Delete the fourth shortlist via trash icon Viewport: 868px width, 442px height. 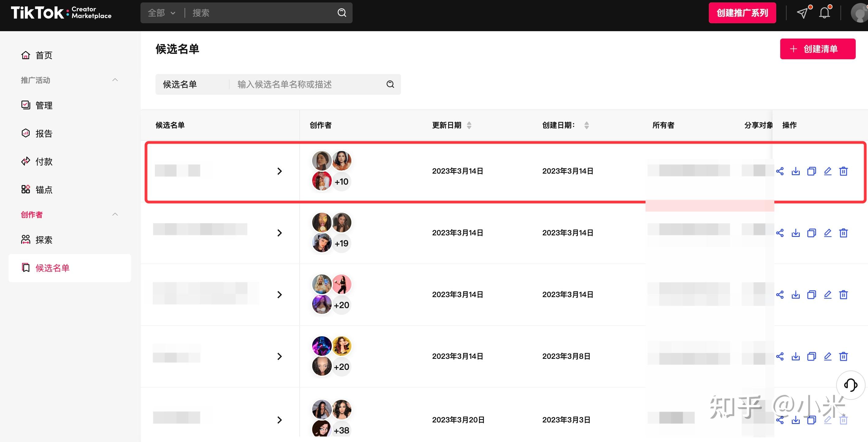pos(844,356)
